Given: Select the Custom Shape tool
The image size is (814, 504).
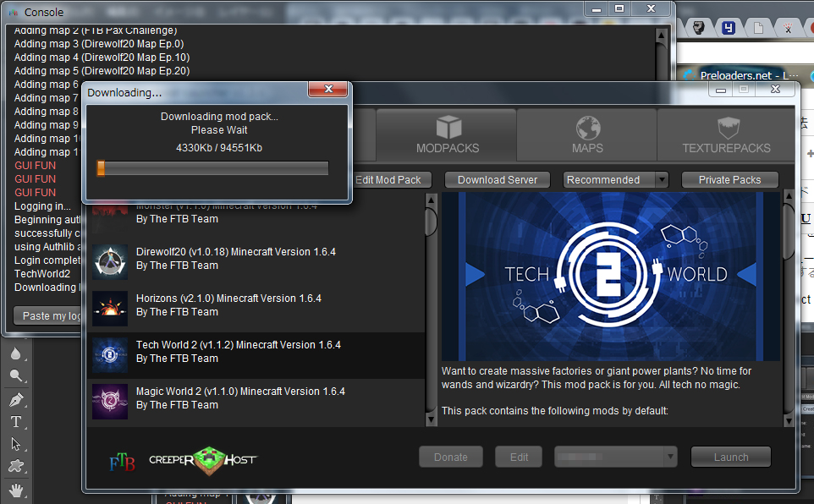Looking at the screenshot, I should pyautogui.click(x=16, y=466).
